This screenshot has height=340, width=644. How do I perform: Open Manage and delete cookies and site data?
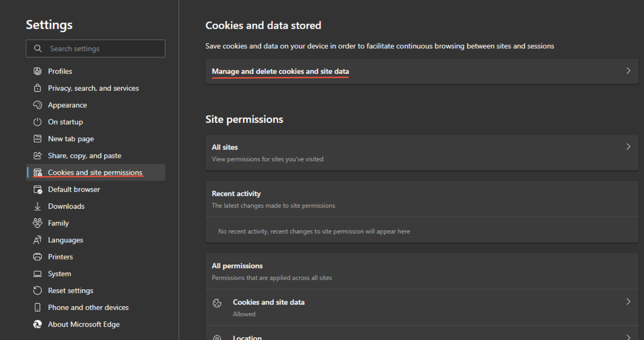click(x=422, y=71)
